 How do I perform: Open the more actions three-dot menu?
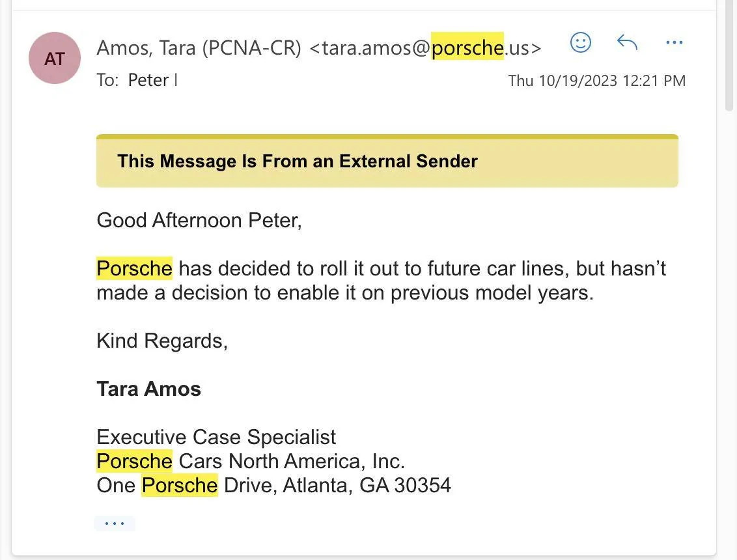click(674, 42)
